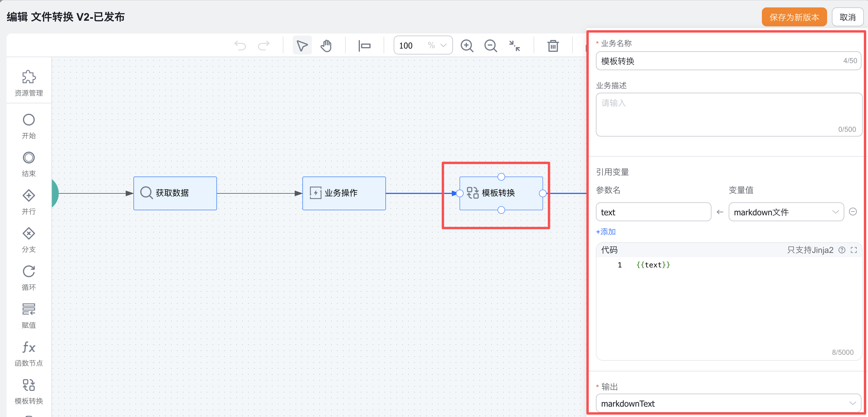Image resolution: width=868 pixels, height=417 pixels.
Task: Zoom out on the canvas
Action: (x=490, y=45)
